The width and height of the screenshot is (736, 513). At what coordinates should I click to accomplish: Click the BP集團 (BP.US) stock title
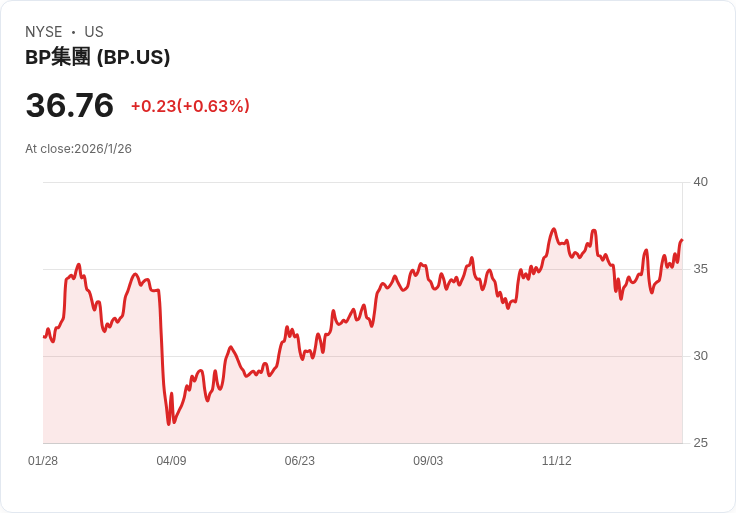point(98,57)
